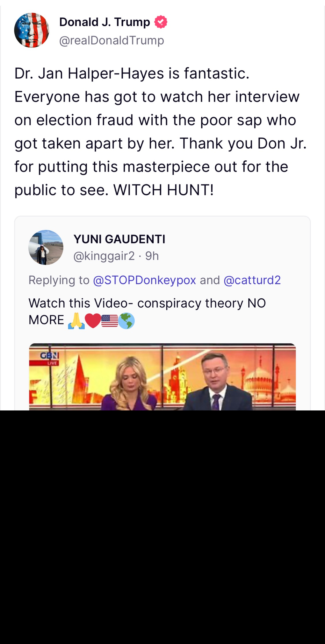Play the GBN news video thumbnail
Image resolution: width=325 pixels, height=644 pixels.
pyautogui.click(x=162, y=377)
